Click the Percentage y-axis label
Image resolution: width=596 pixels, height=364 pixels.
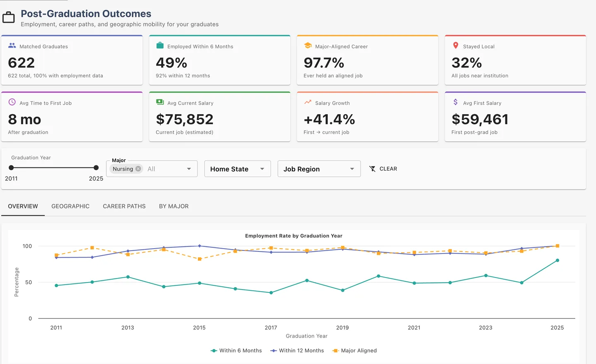click(x=17, y=282)
